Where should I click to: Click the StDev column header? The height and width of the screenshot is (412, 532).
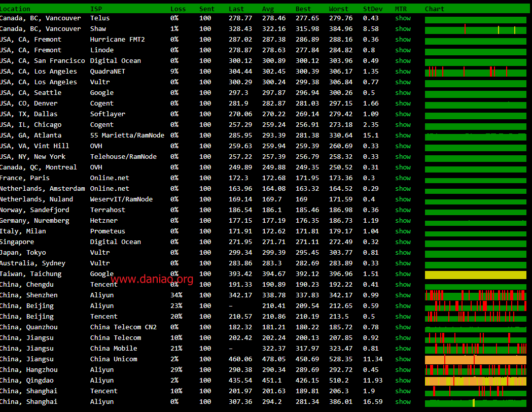[x=373, y=9]
